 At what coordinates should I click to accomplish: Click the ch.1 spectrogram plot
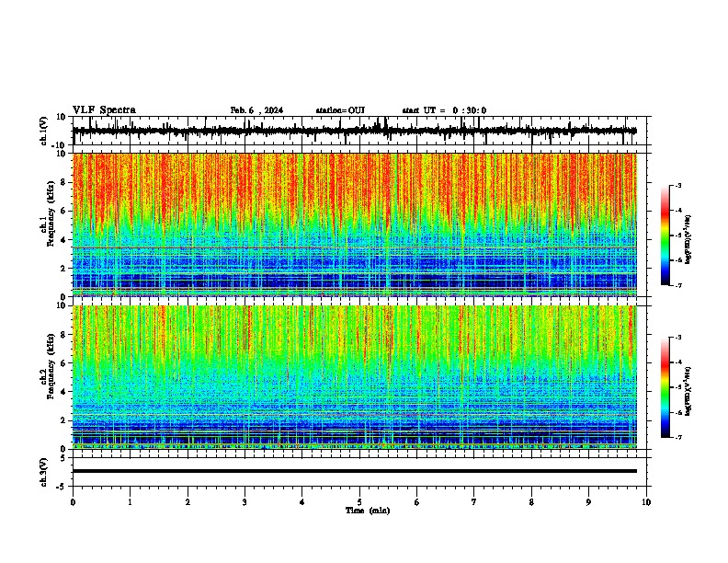pyautogui.click(x=355, y=224)
